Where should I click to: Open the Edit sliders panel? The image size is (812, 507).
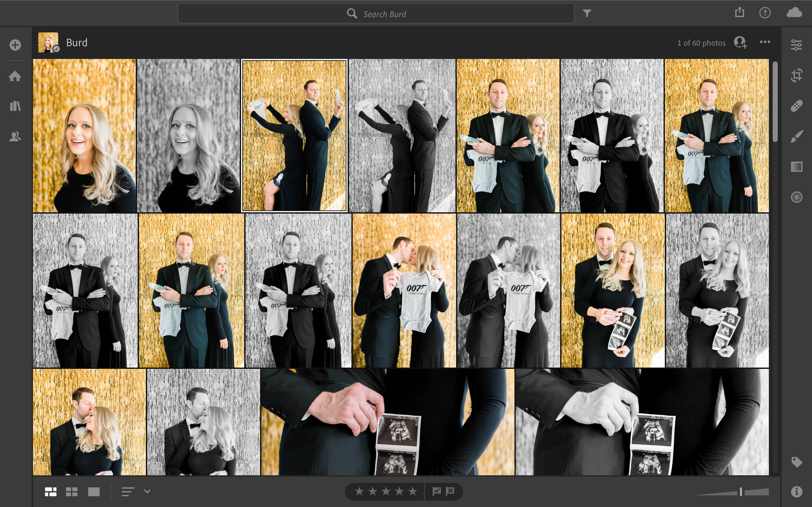(x=796, y=45)
